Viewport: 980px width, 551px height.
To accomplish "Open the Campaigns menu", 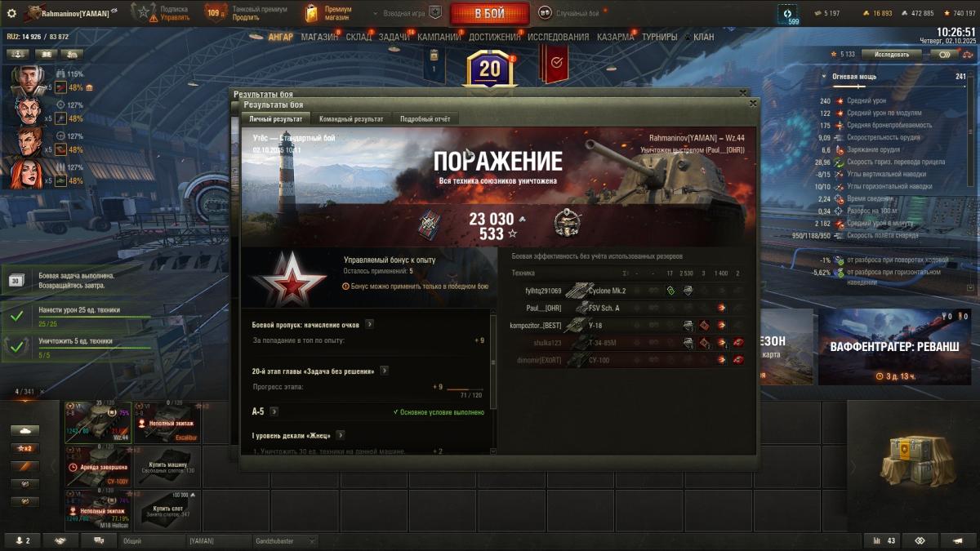I will (439, 37).
